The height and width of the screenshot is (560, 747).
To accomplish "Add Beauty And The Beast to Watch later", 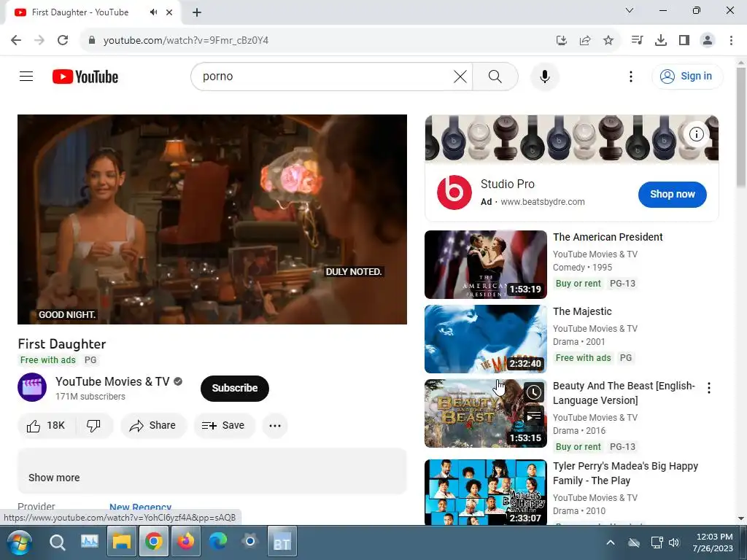I will [533, 392].
